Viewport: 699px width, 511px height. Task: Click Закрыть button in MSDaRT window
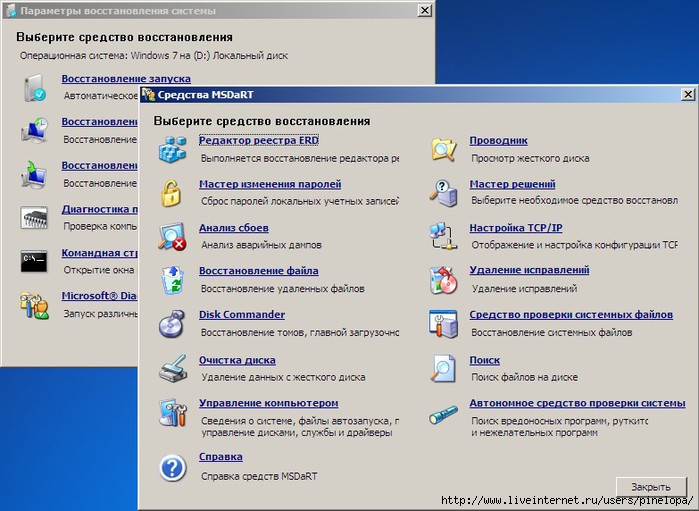pyautogui.click(x=651, y=487)
